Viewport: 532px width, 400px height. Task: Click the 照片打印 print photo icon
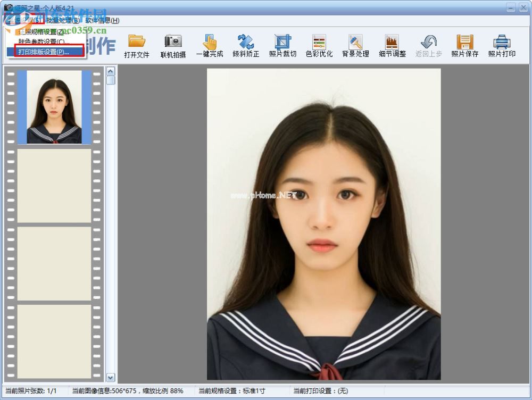click(x=502, y=43)
